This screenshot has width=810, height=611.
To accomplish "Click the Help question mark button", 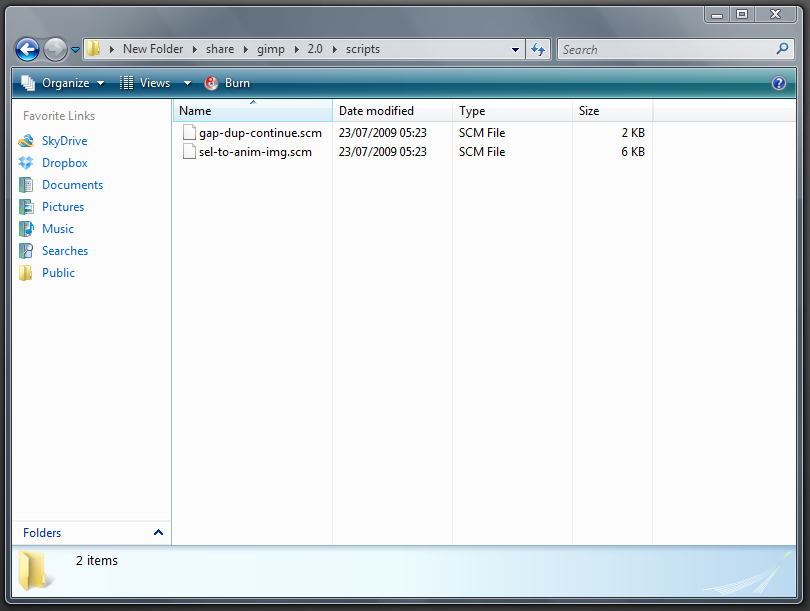I will [x=779, y=83].
